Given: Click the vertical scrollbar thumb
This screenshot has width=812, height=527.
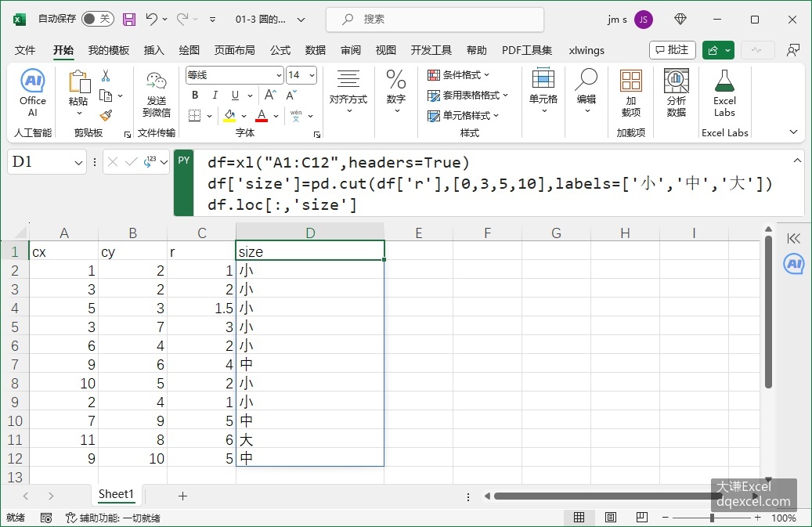Looking at the screenshot, I should (x=768, y=311).
